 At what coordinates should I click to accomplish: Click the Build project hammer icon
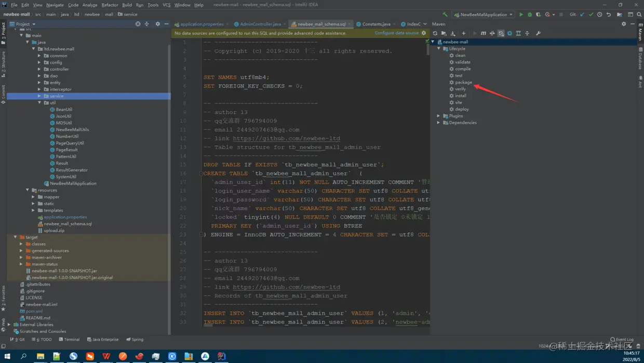point(445,15)
